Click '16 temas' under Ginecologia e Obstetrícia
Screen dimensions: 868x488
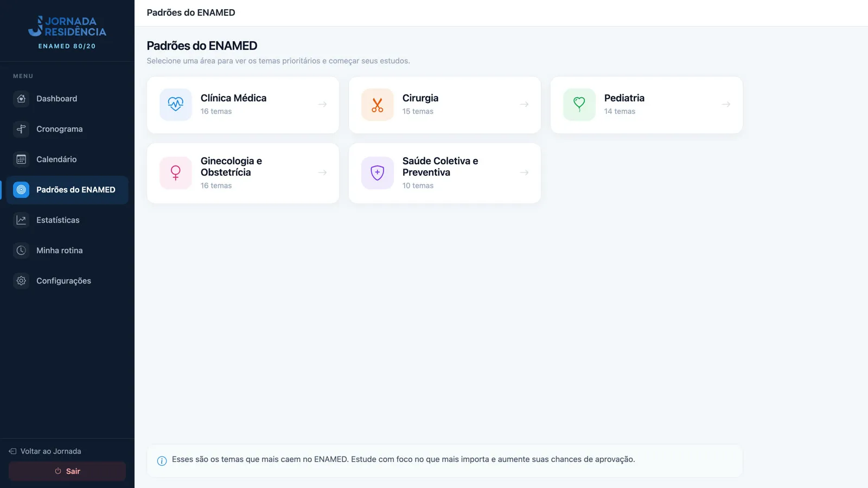click(216, 185)
